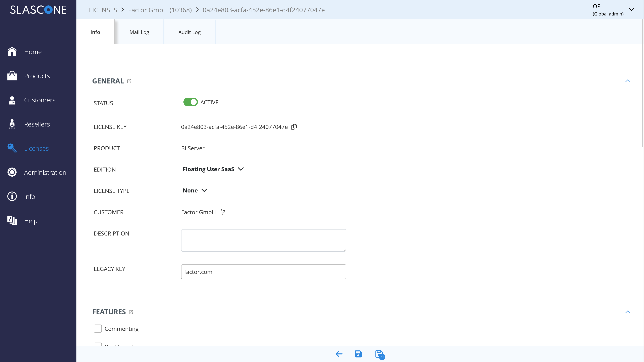
Task: Click the Legacy Key field containing factor.com
Action: point(263,272)
